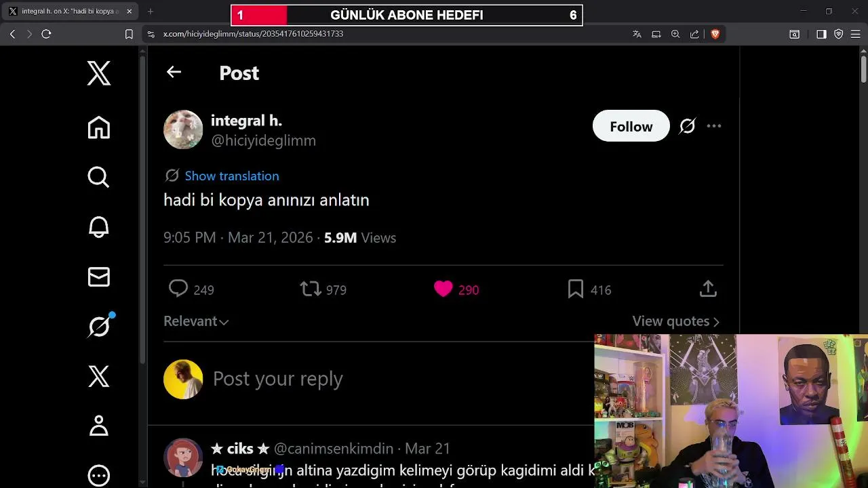Toggle the pink like heart on the post
The width and height of the screenshot is (868, 488).
pos(443,289)
